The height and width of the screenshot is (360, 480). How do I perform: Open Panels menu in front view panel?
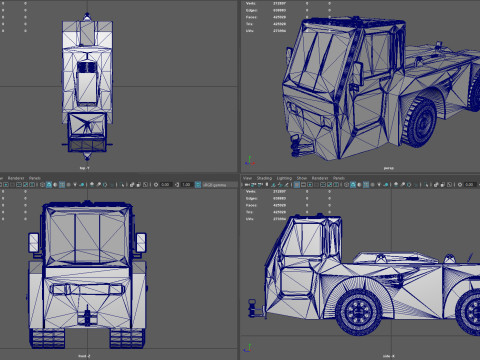point(35,178)
